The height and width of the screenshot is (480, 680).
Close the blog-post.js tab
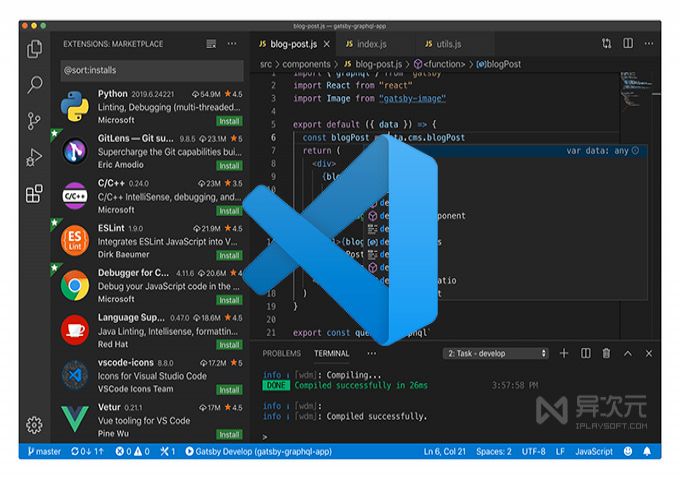[x=327, y=44]
